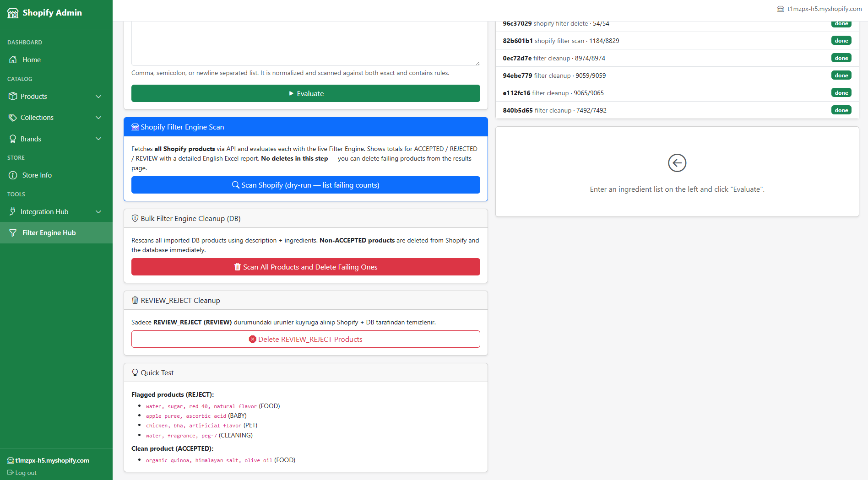This screenshot has width=868, height=480.
Task: Click the Store Info circle icon
Action: click(x=13, y=175)
